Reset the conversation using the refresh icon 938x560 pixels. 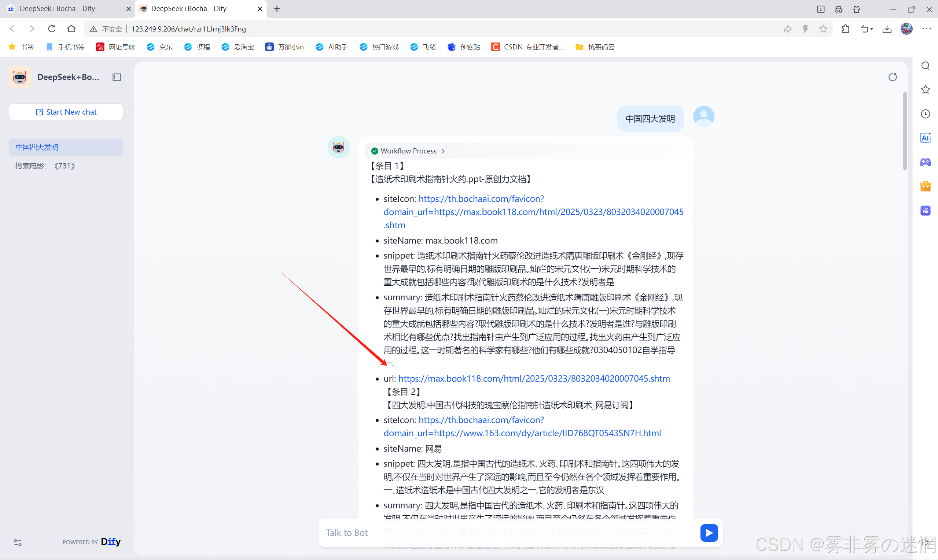892,77
